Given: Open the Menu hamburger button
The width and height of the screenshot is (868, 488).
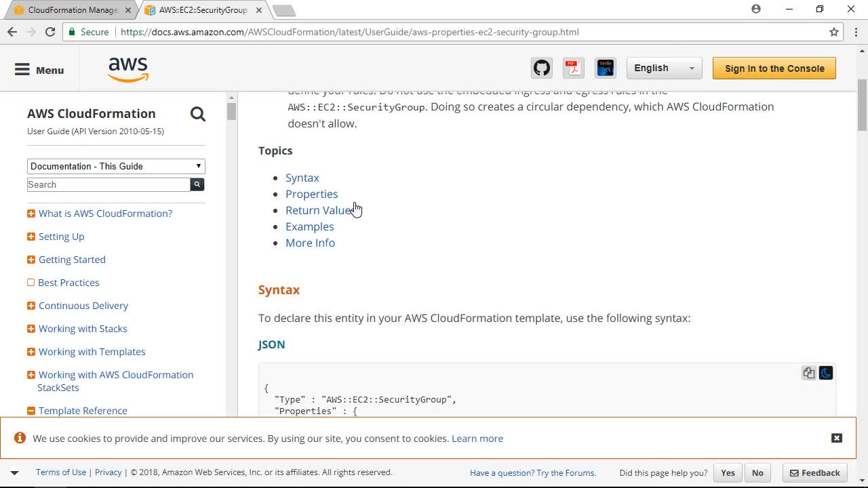Looking at the screenshot, I should tap(39, 69).
